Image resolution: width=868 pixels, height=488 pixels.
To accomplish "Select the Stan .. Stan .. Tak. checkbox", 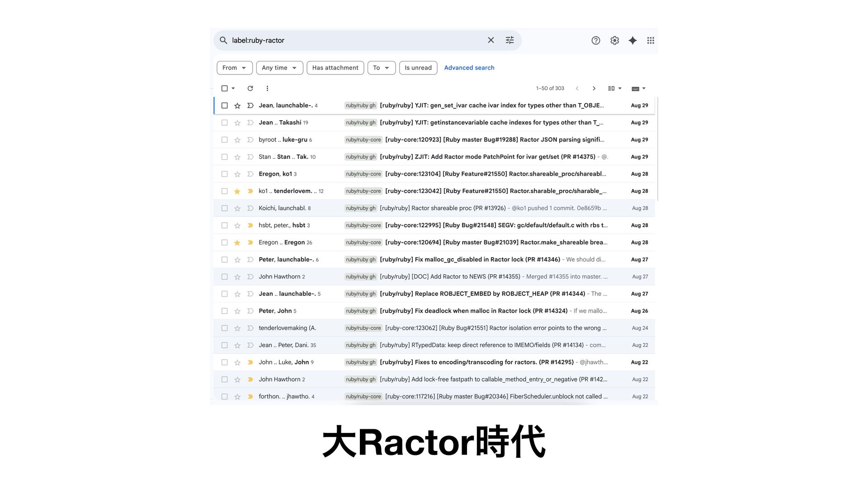I will (224, 157).
